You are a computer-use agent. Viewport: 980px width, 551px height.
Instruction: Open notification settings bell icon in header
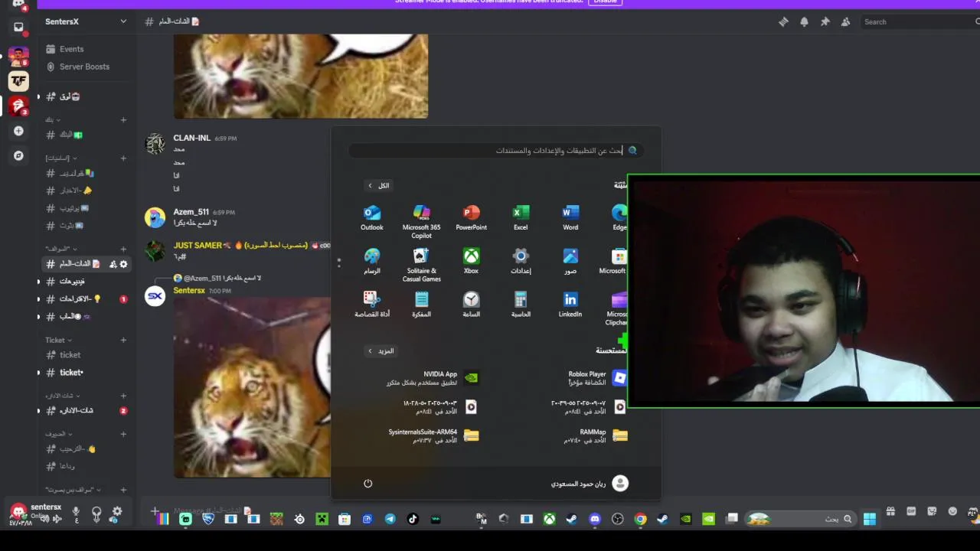[804, 22]
